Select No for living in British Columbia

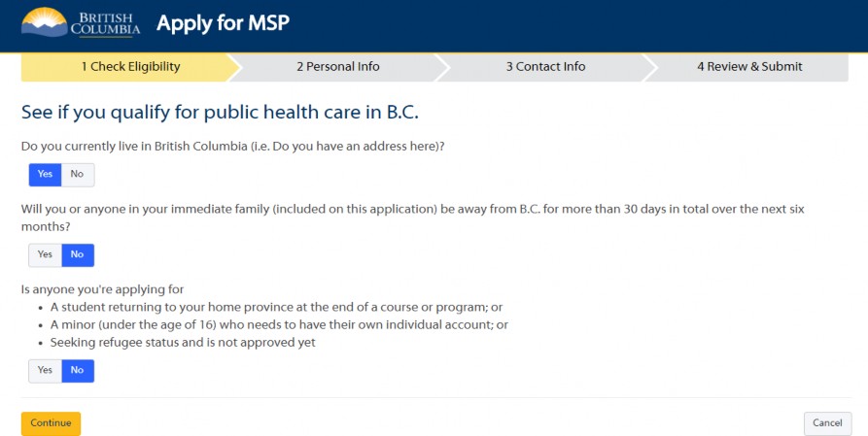tap(78, 174)
